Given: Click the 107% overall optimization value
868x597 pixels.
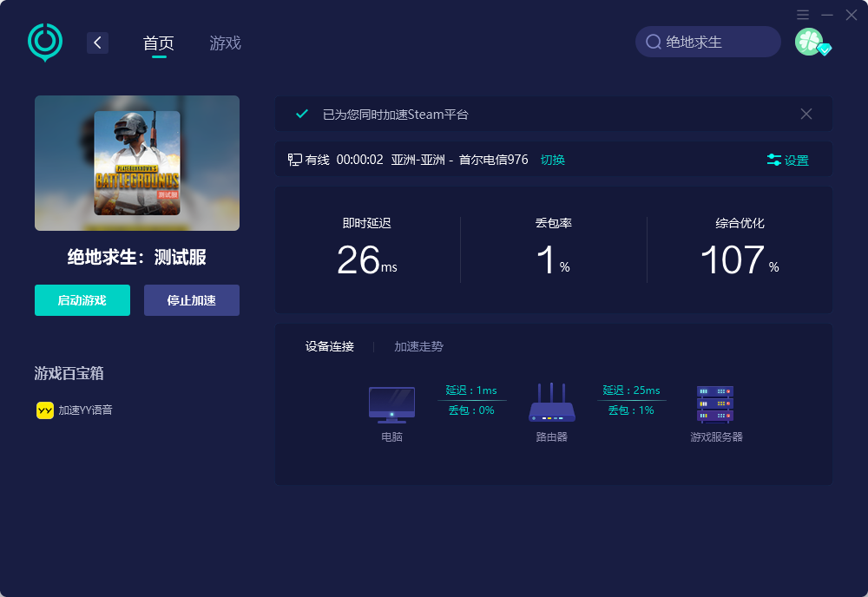Looking at the screenshot, I should pos(740,260).
